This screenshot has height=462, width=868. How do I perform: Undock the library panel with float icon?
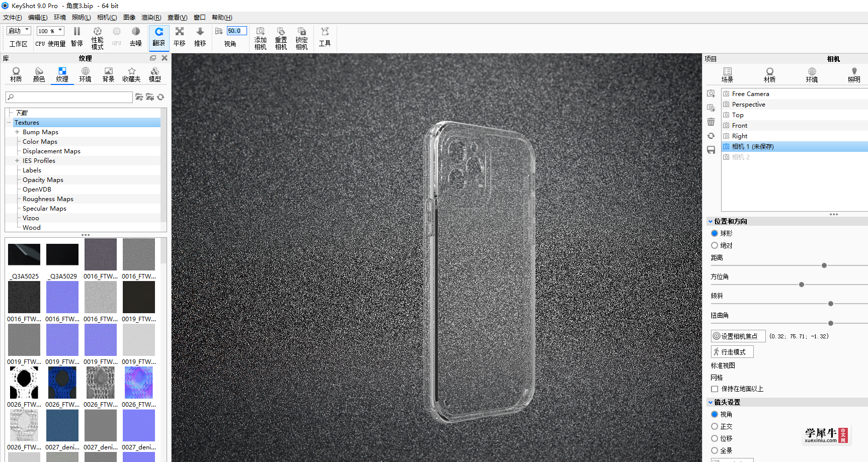pyautogui.click(x=153, y=58)
